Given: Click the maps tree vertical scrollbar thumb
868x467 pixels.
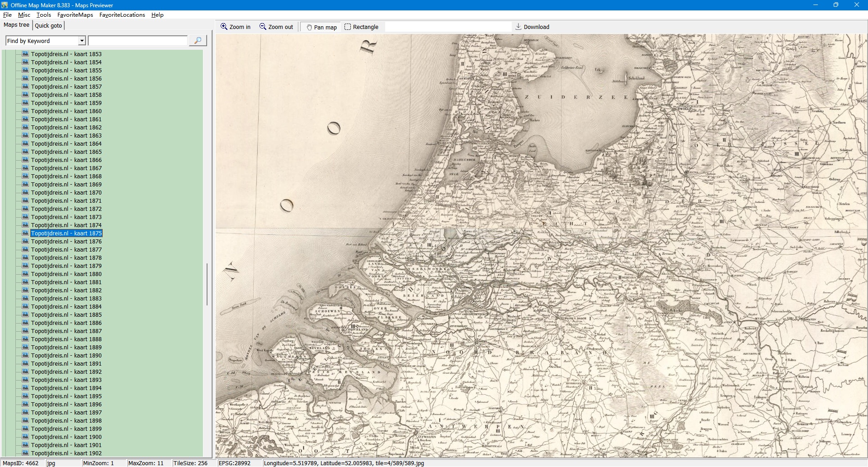Looking at the screenshot, I should click(207, 284).
